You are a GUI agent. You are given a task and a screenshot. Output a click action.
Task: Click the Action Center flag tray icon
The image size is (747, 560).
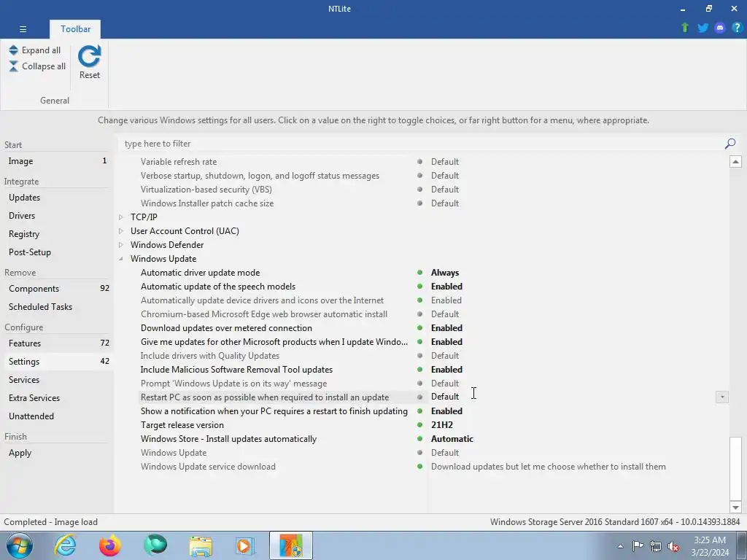638,545
